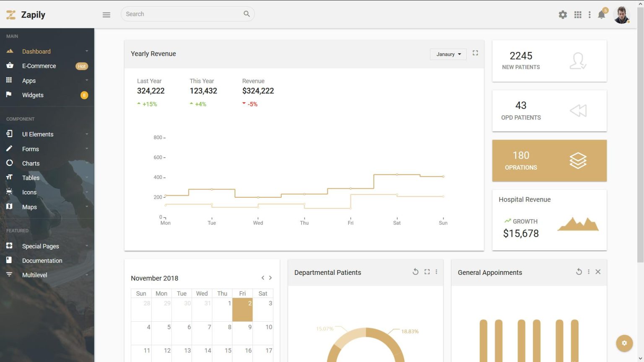Select Documentation in the Featured section
The height and width of the screenshot is (362, 644).
tap(42, 260)
